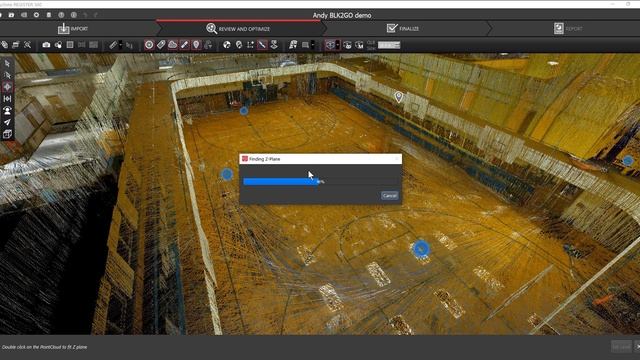
Task: Click the redo arrow in top bar
Action: click(95, 15)
